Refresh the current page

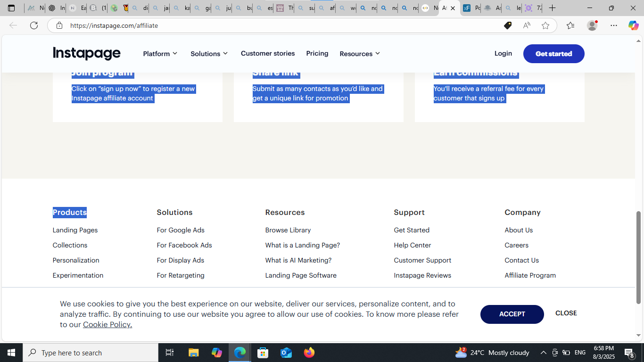[x=34, y=25]
